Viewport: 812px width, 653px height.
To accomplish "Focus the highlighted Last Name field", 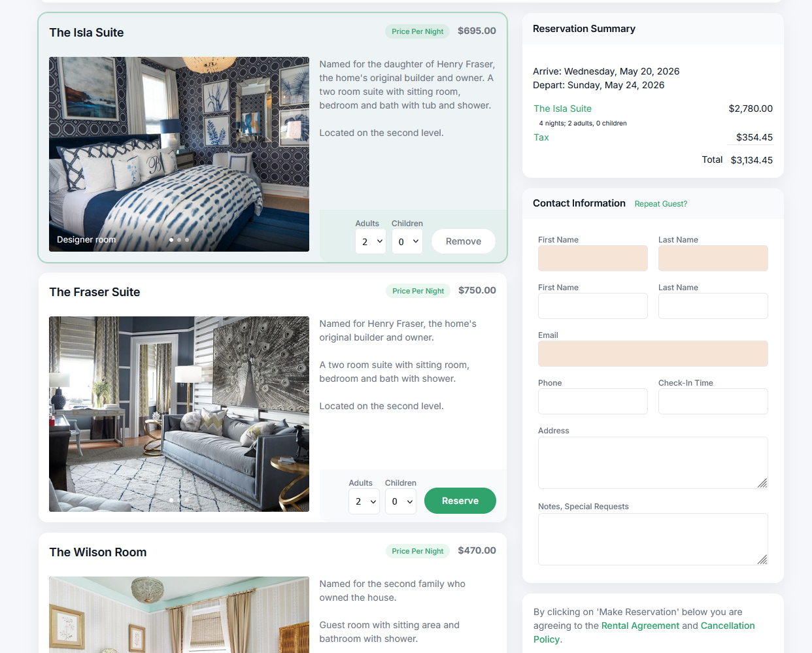I will pyautogui.click(x=713, y=258).
